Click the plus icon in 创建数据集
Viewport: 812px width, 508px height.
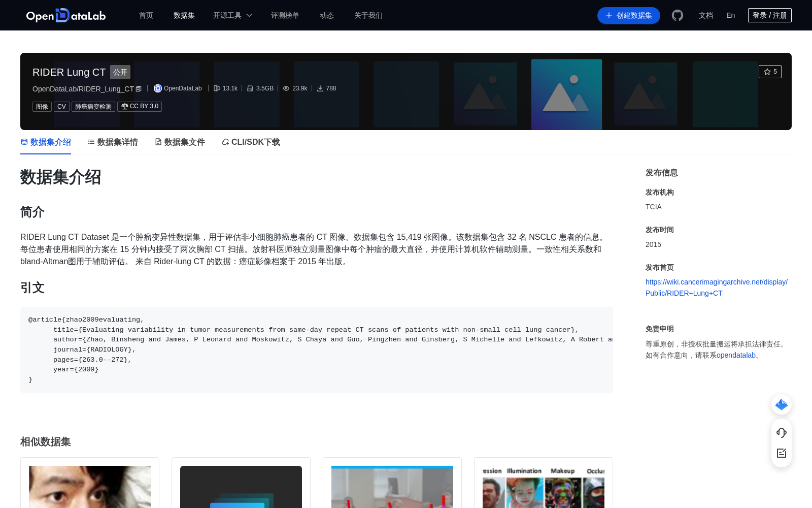pos(609,16)
